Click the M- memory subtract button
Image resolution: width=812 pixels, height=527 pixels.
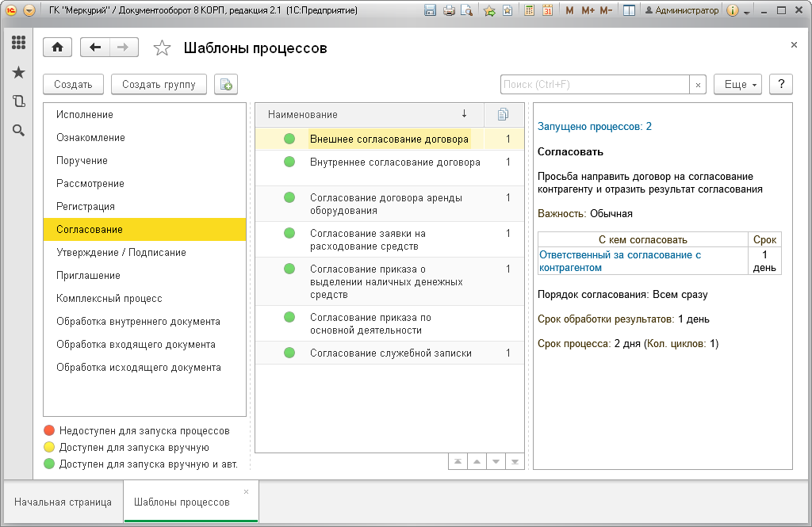coord(607,10)
